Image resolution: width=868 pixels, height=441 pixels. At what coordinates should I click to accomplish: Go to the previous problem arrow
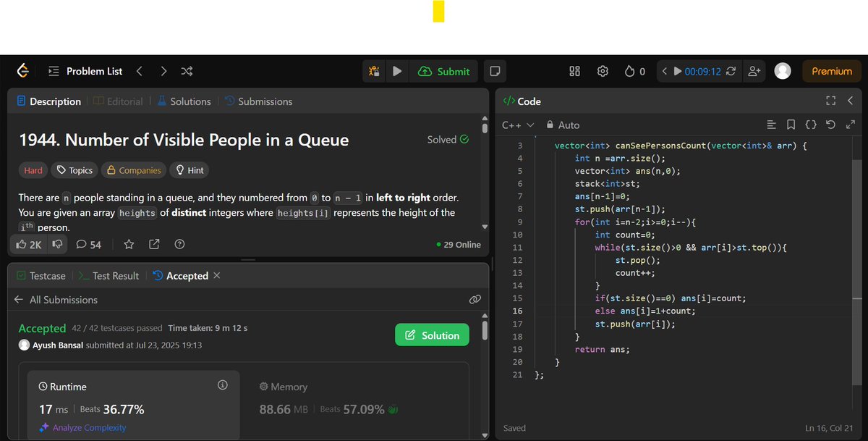pyautogui.click(x=139, y=71)
